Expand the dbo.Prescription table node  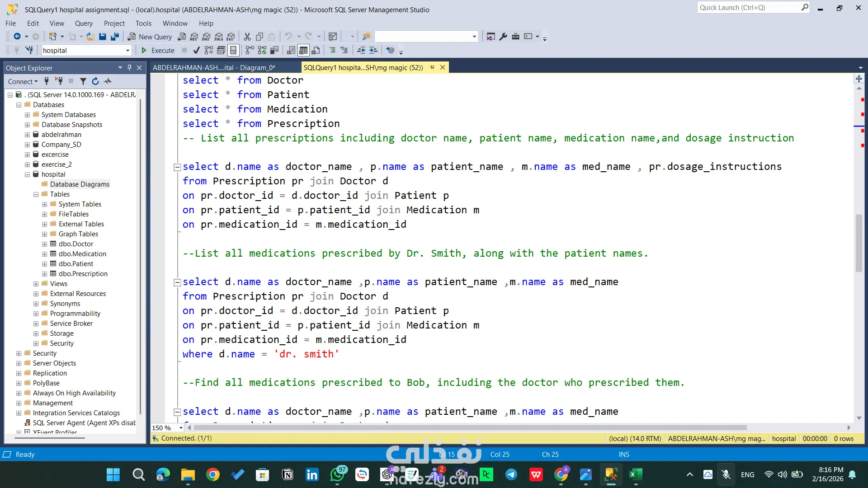click(x=44, y=274)
